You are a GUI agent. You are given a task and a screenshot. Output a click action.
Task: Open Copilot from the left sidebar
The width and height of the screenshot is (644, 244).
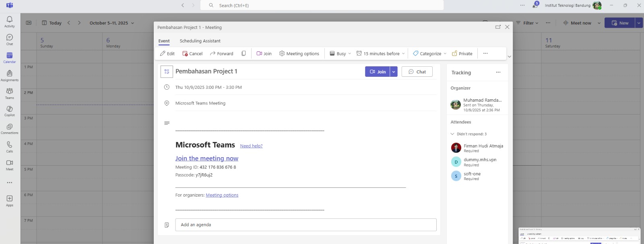click(x=10, y=111)
